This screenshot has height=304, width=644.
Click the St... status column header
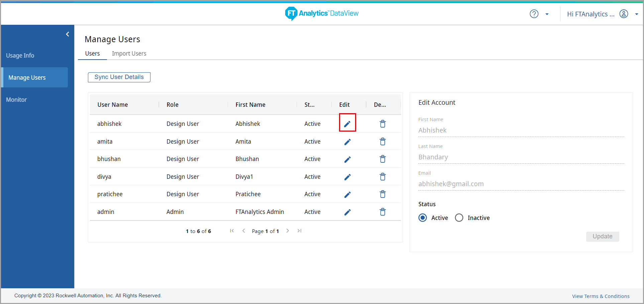(x=309, y=105)
